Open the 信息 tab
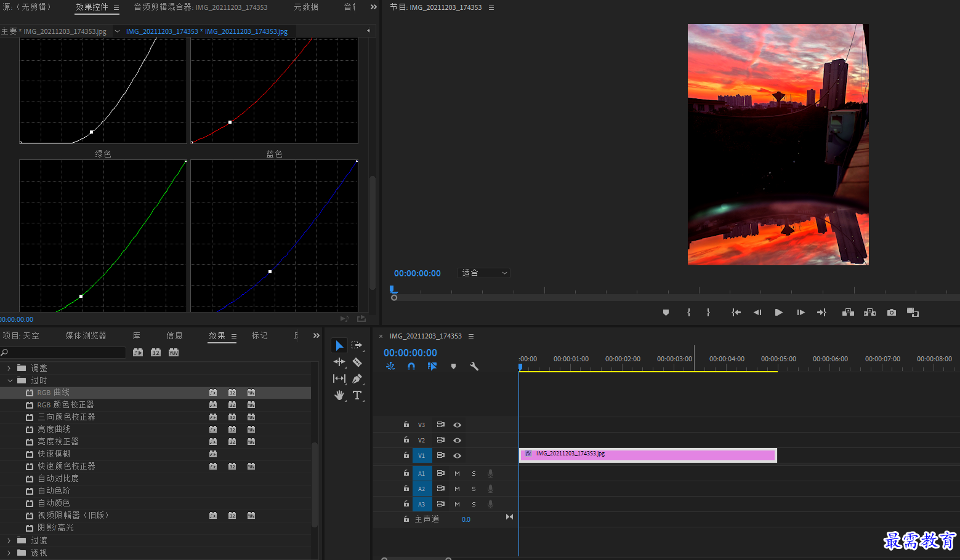Screen dimensions: 960x560 pyautogui.click(x=174, y=335)
